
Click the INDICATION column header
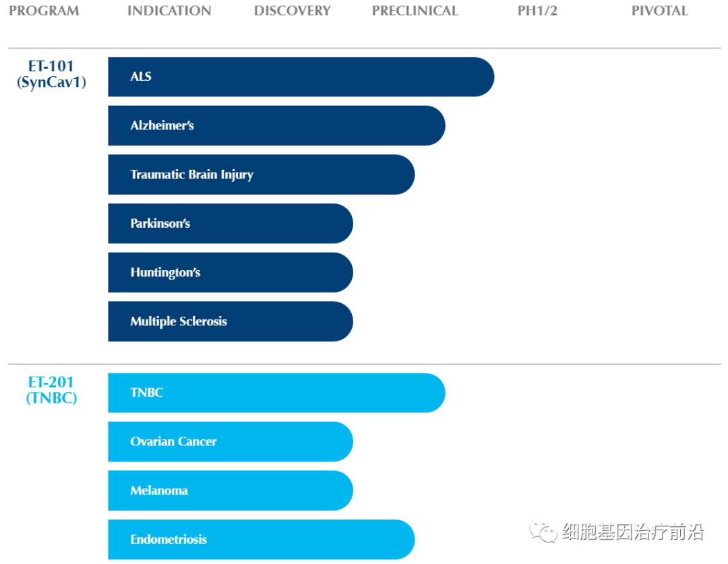[x=169, y=10]
